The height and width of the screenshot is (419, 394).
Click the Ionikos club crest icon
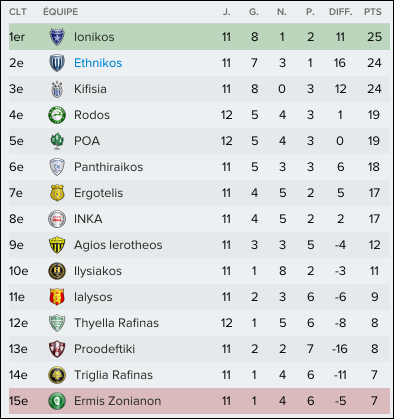[x=57, y=37]
